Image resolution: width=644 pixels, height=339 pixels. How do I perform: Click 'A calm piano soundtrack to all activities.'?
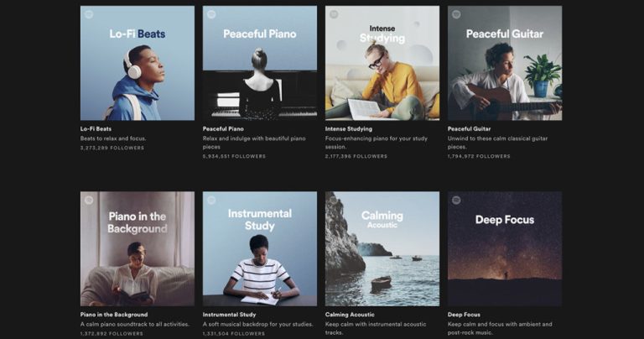point(135,324)
